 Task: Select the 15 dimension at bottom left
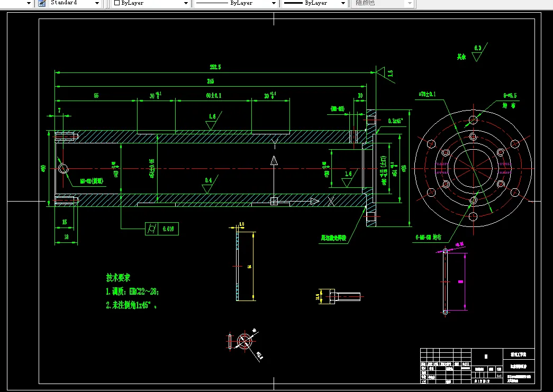64,222
